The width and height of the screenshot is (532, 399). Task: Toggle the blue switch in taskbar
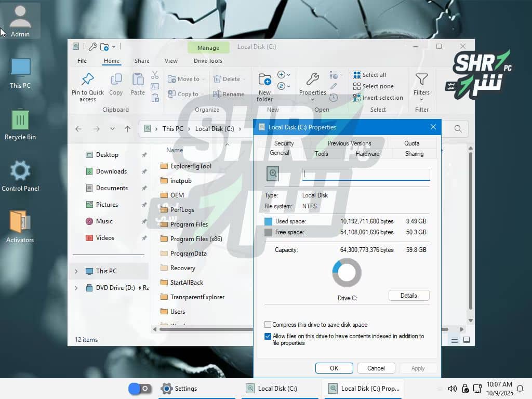tap(139, 389)
